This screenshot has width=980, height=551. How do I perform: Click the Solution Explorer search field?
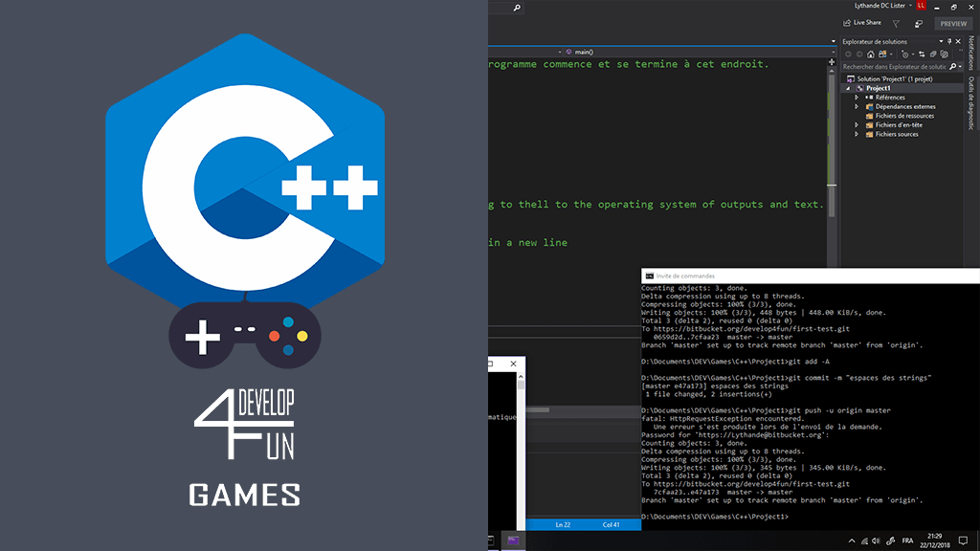pos(894,66)
